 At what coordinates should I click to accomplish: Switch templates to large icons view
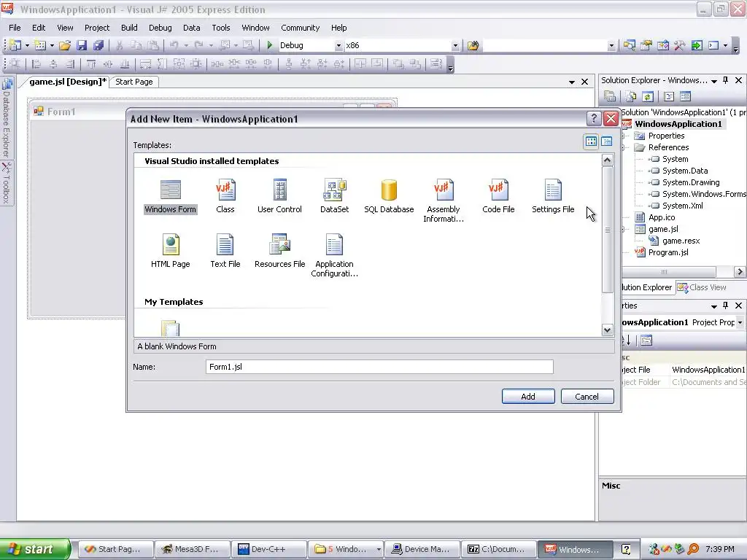591,141
